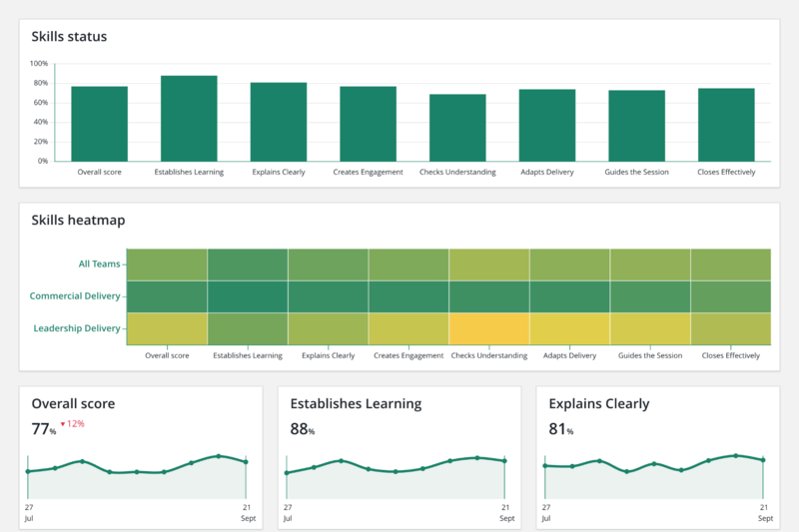This screenshot has height=532, width=799.
Task: Click the Checks Understanding bar in Skills status
Action: [x=457, y=128]
